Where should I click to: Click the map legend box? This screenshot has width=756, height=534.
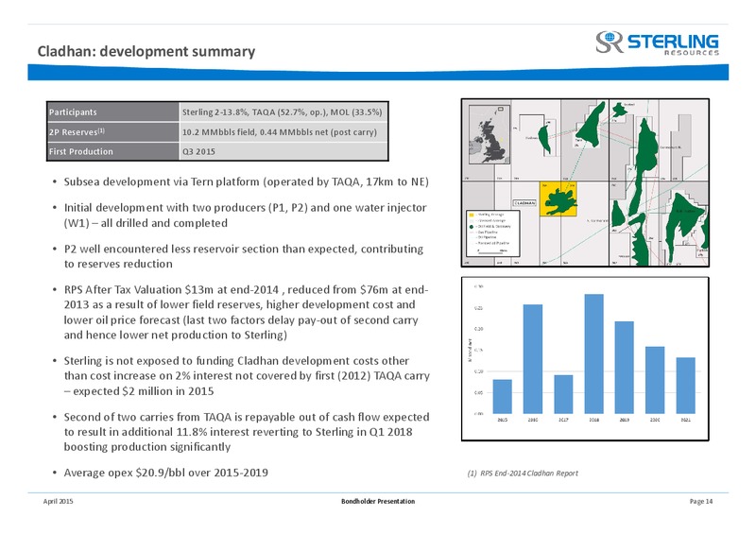click(492, 233)
